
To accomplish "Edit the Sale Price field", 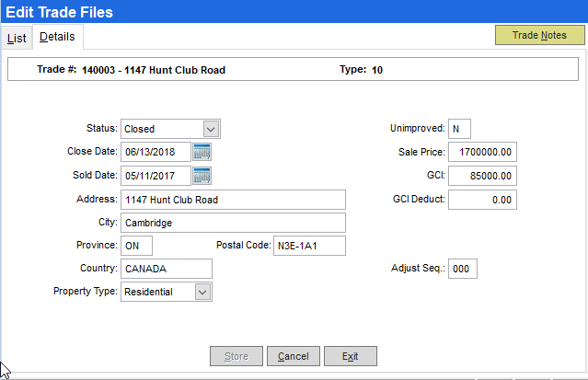I will [482, 152].
